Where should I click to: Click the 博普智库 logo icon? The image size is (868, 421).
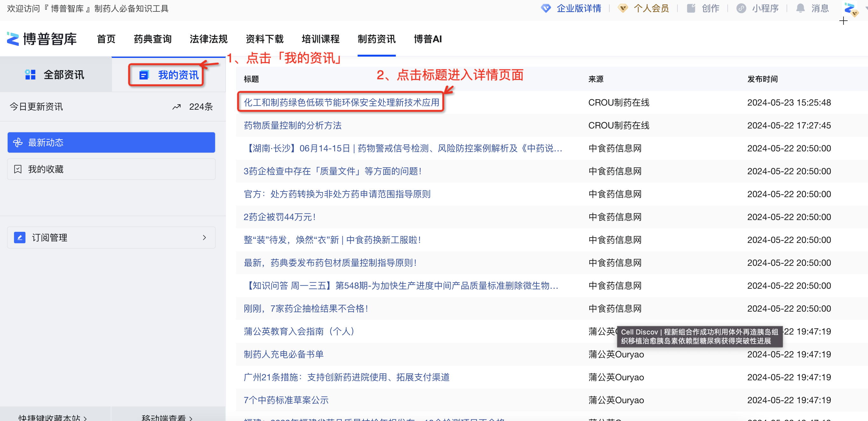point(13,39)
